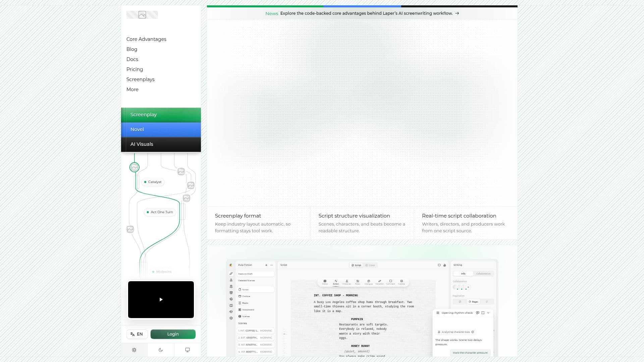Select the AI Visuals tab

tap(161, 144)
